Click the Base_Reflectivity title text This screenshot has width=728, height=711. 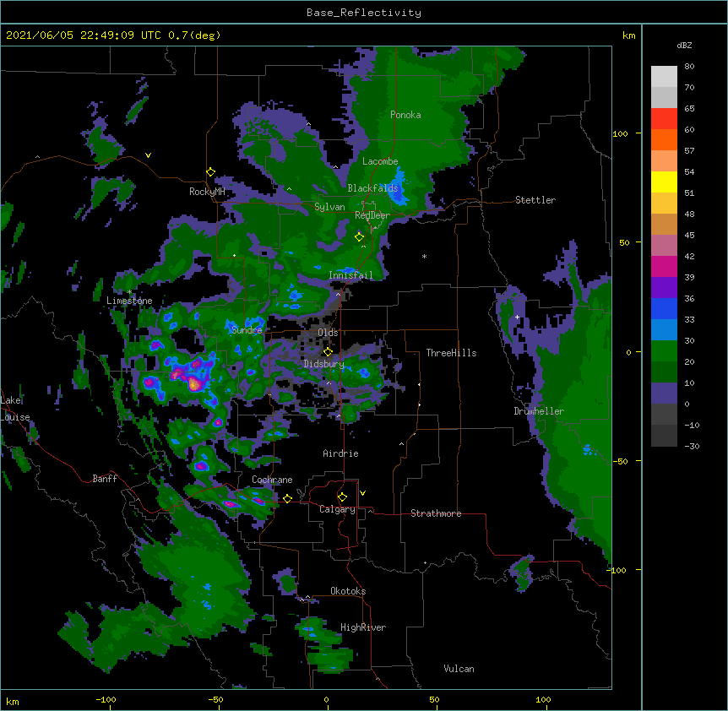(x=364, y=13)
